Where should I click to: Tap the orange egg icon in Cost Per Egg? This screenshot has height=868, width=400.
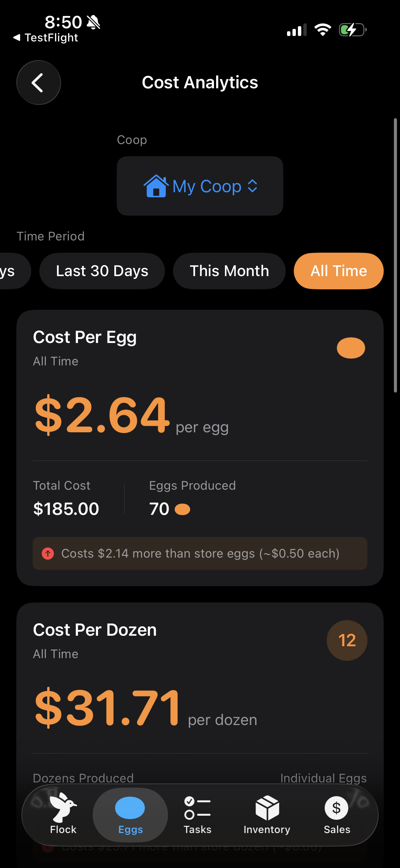tap(351, 348)
